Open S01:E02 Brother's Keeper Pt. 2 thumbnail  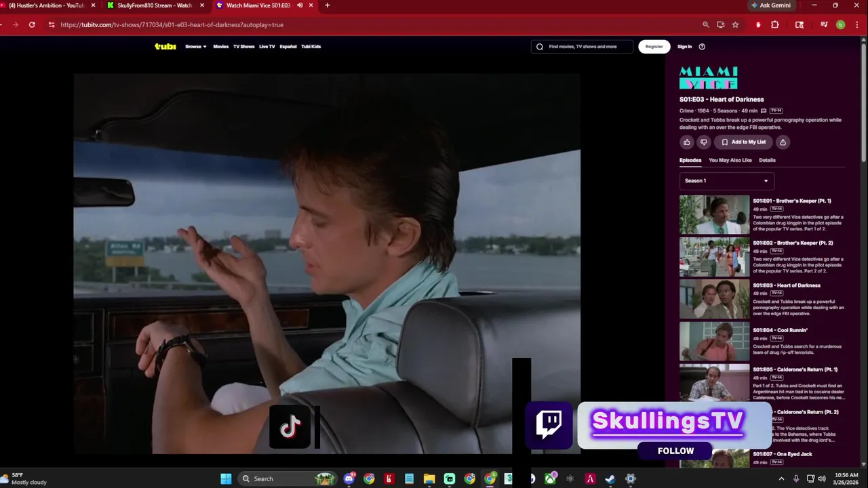714,257
